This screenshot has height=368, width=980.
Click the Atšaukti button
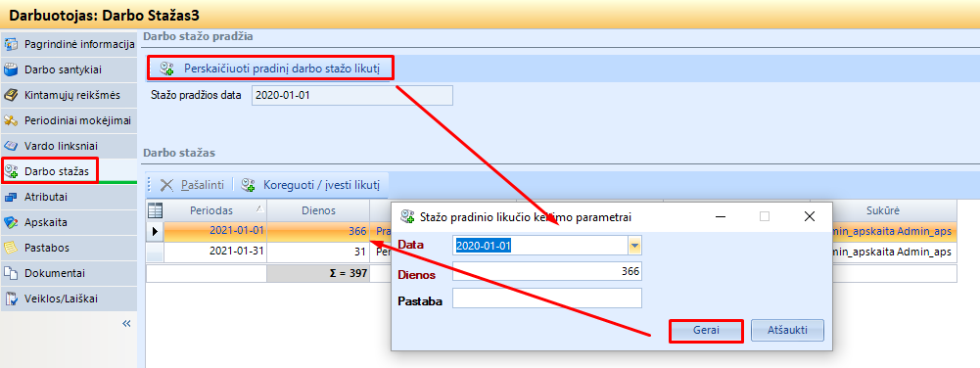787,331
